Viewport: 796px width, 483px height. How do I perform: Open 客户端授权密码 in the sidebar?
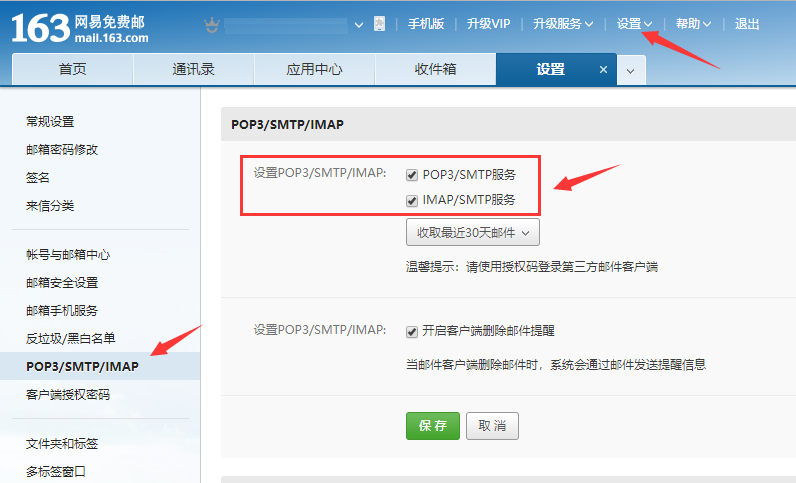[x=68, y=395]
